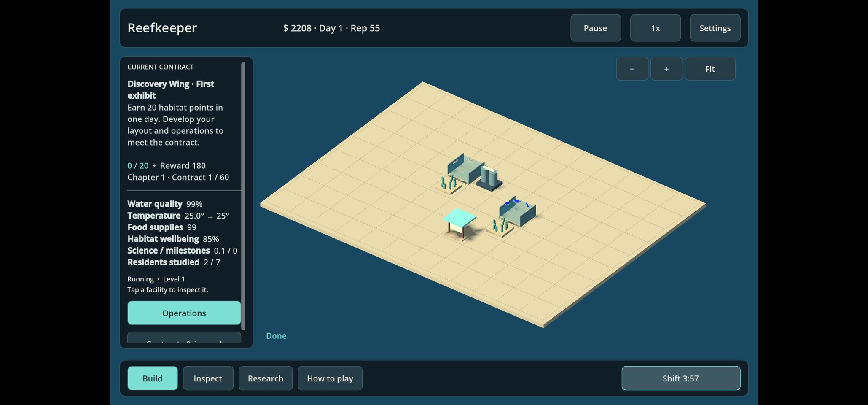
Task: Click the contract panel scrollbar
Action: coord(243,196)
